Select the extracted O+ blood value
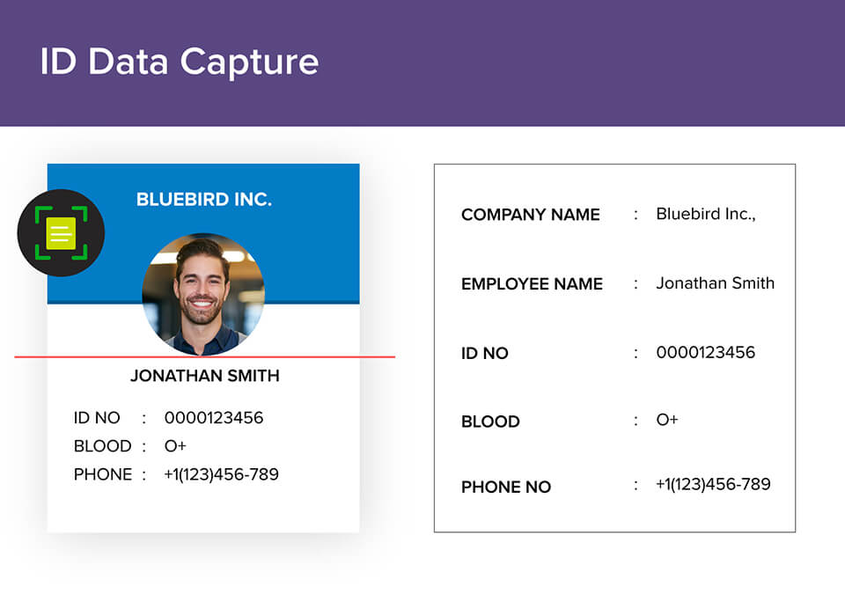Viewport: 845px width, 616px height. 667,420
